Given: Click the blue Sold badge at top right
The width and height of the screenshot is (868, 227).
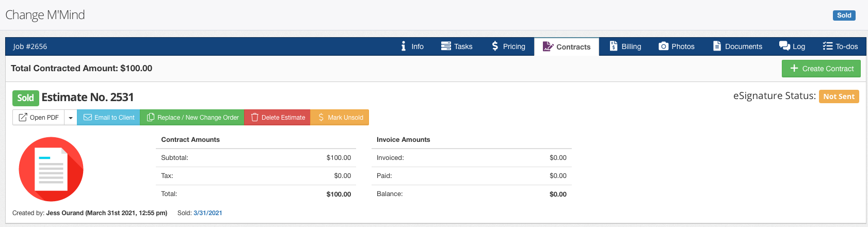Looking at the screenshot, I should [844, 15].
